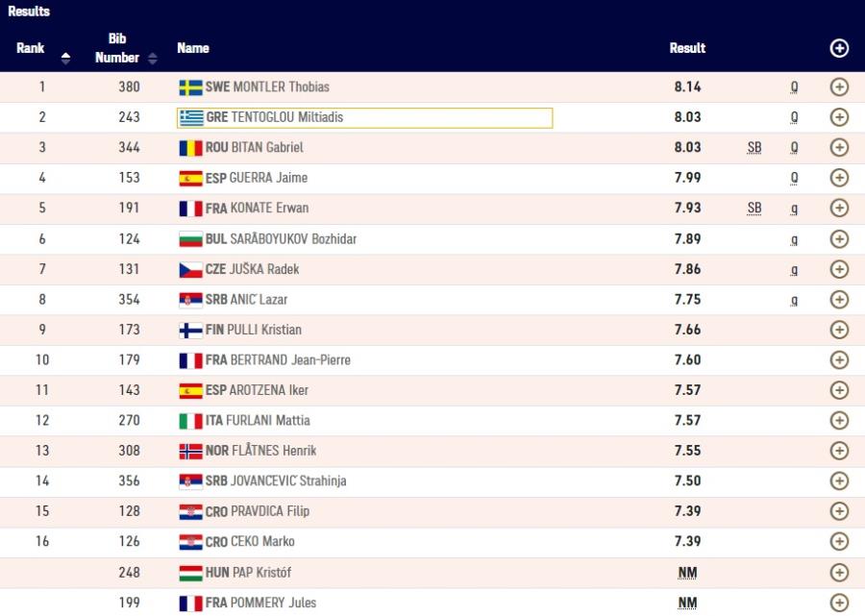Click the Czech flag beside JUSKA
865x616 pixels.
tap(191, 270)
